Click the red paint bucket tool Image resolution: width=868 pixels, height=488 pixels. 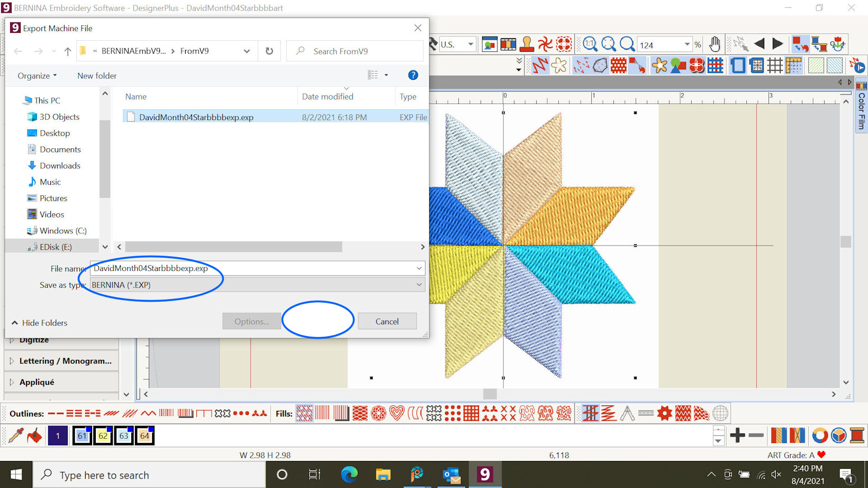click(x=34, y=436)
